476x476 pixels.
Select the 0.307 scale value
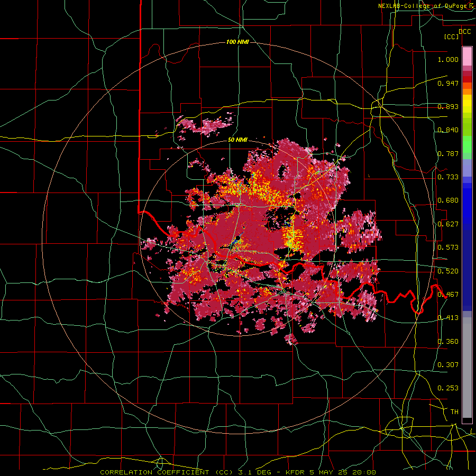[448, 365]
